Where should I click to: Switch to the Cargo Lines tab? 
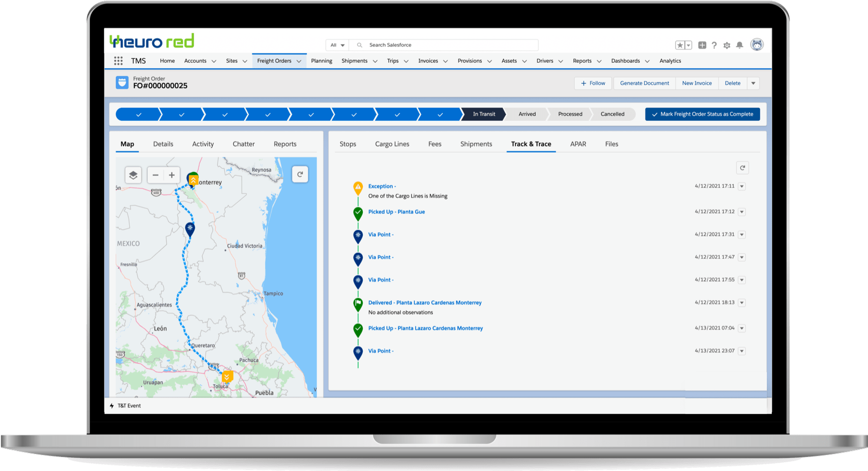click(392, 144)
